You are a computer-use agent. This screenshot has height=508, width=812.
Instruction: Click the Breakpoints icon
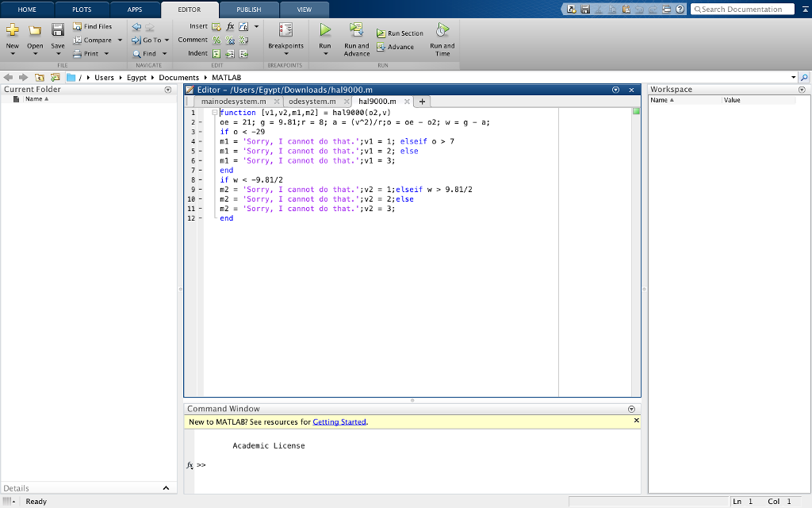pyautogui.click(x=285, y=29)
